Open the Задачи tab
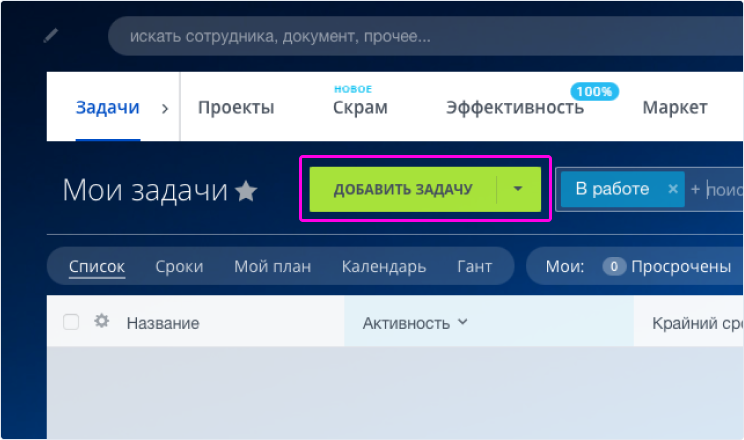This screenshot has height=440, width=744. (x=108, y=107)
